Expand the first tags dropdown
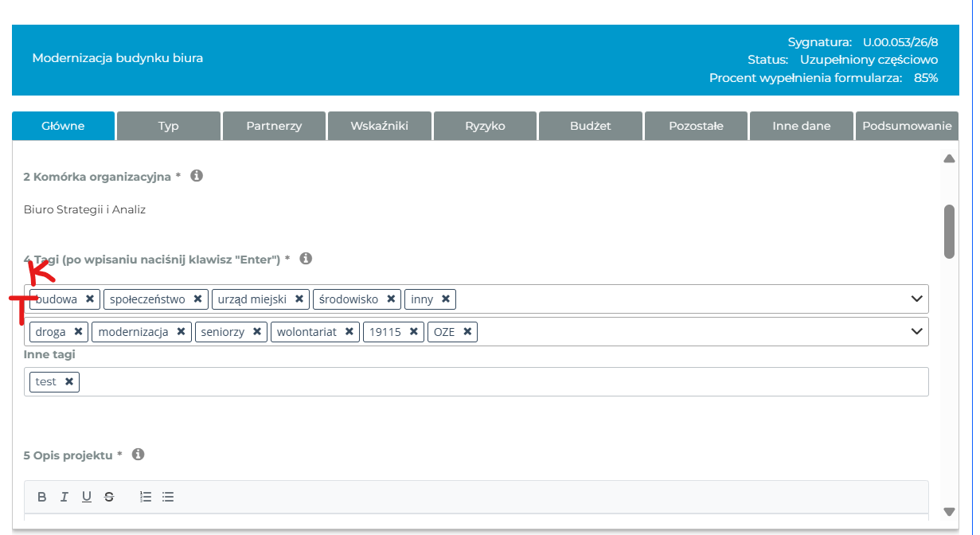This screenshot has height=535, width=980. [916, 299]
